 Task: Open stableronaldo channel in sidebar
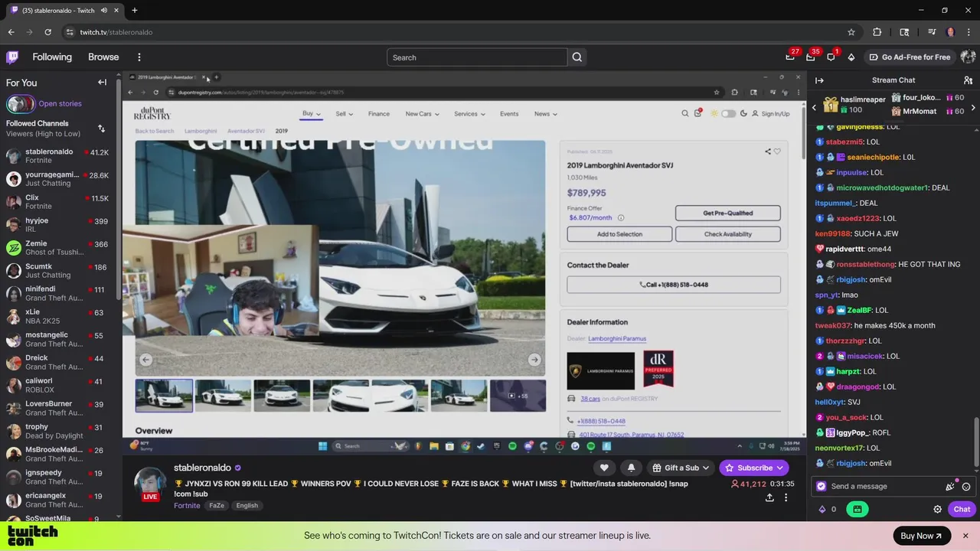[x=58, y=156]
